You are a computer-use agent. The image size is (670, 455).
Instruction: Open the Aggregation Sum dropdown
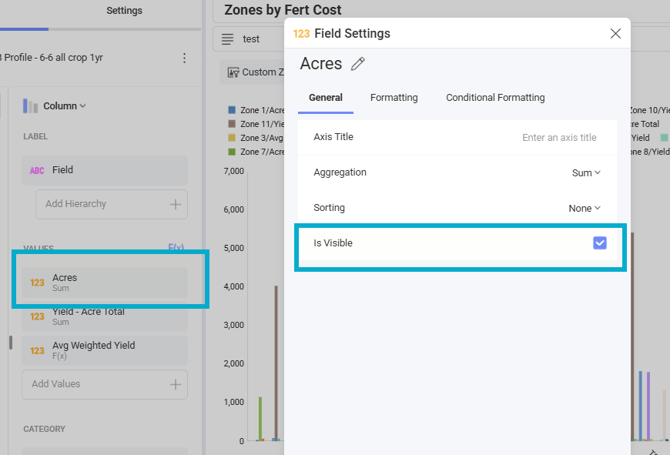tap(586, 173)
